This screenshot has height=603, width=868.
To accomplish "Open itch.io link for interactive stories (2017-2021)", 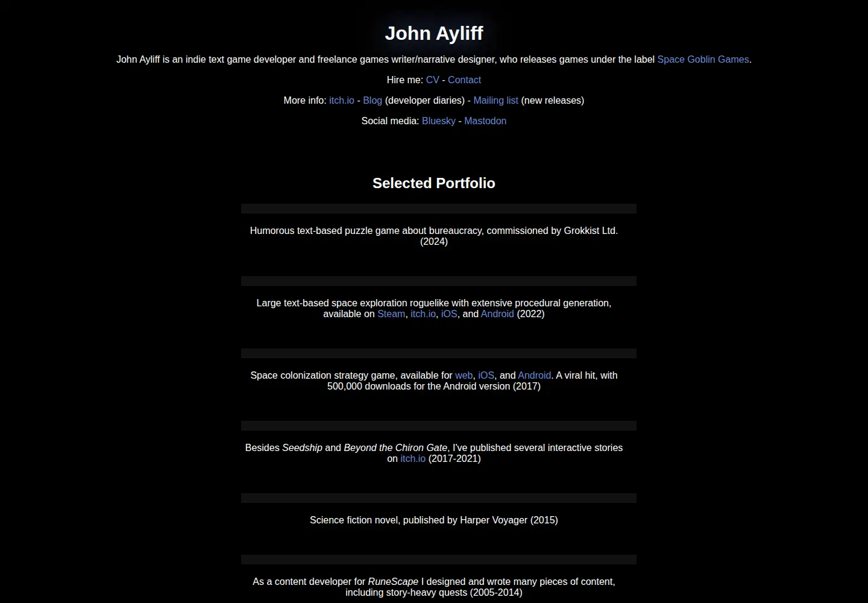I will [413, 458].
